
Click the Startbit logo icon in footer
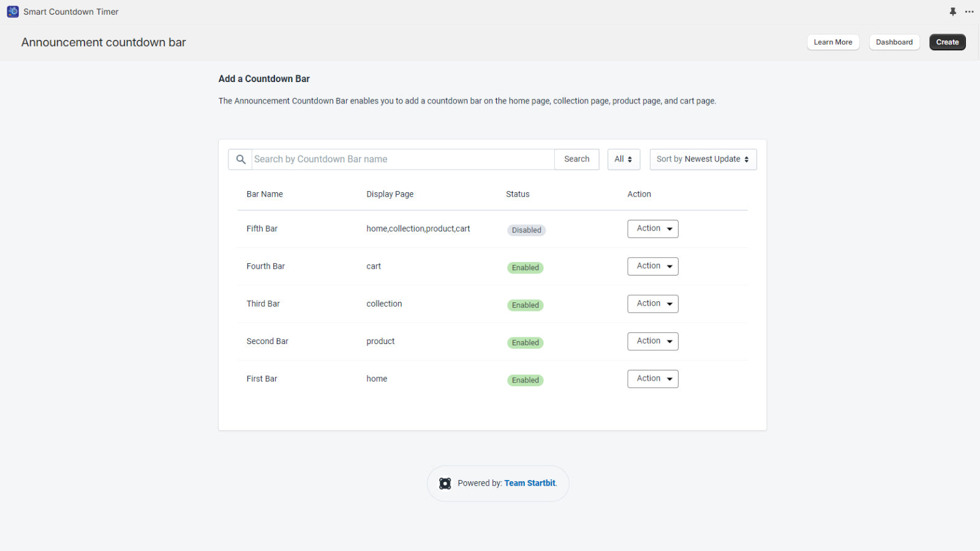pyautogui.click(x=445, y=484)
